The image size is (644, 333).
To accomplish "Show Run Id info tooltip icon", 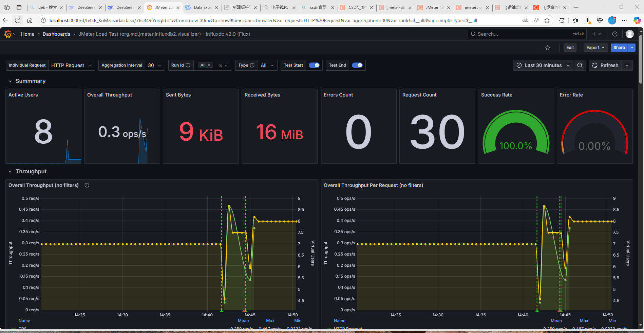I will (x=188, y=65).
